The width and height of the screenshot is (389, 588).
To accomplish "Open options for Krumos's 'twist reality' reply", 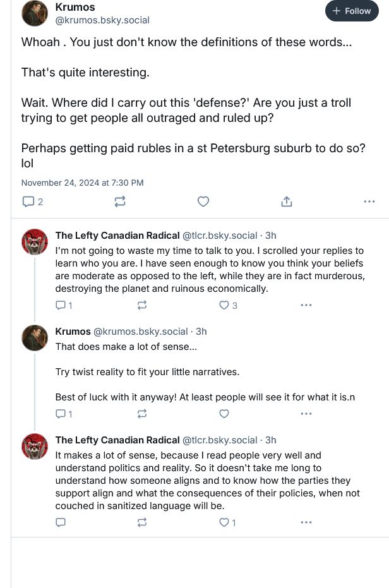I will (306, 414).
